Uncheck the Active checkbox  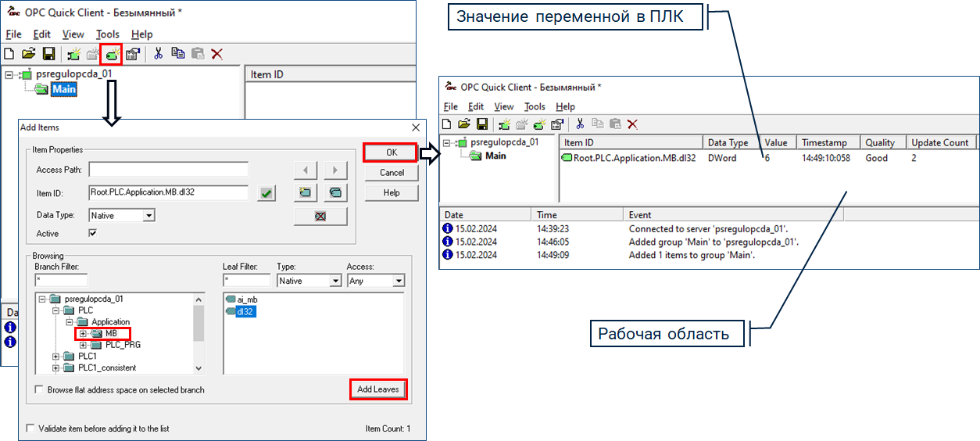pos(93,233)
